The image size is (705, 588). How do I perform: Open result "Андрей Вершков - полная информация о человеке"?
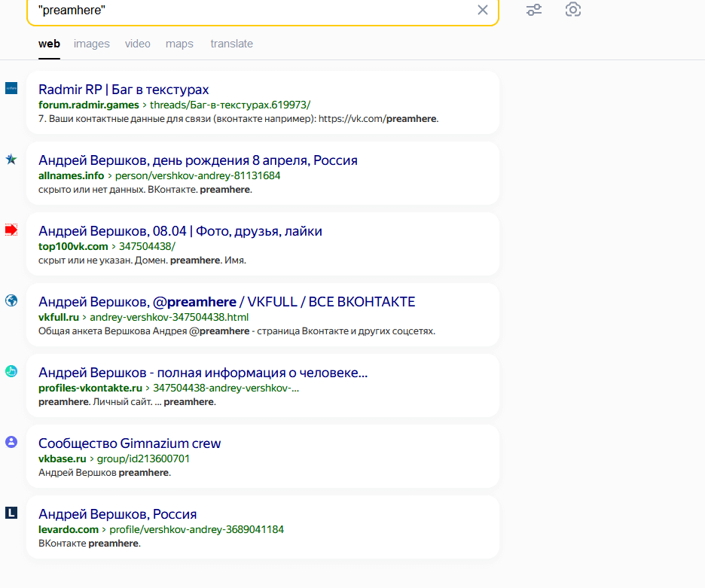(203, 373)
